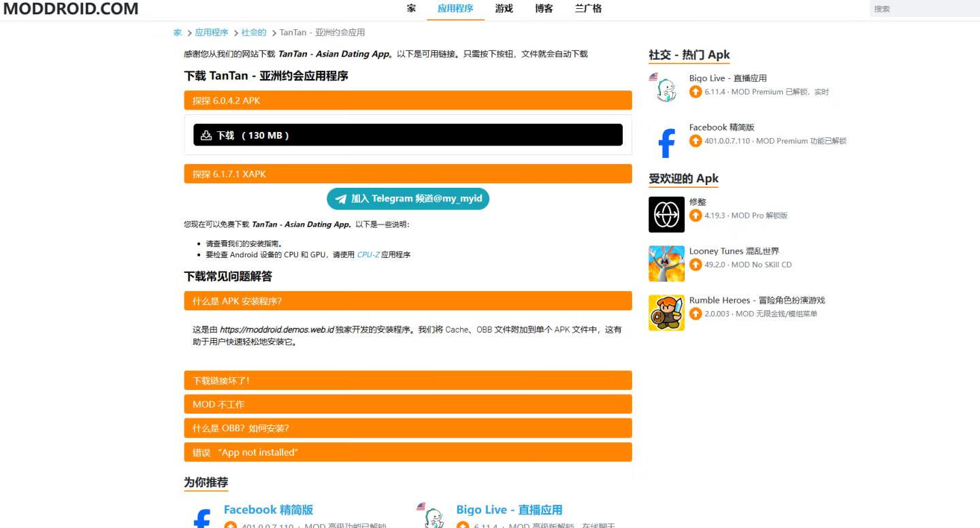Expand the 探探 6.0.4.2 APK section
This screenshot has width=980, height=528.
(408, 101)
